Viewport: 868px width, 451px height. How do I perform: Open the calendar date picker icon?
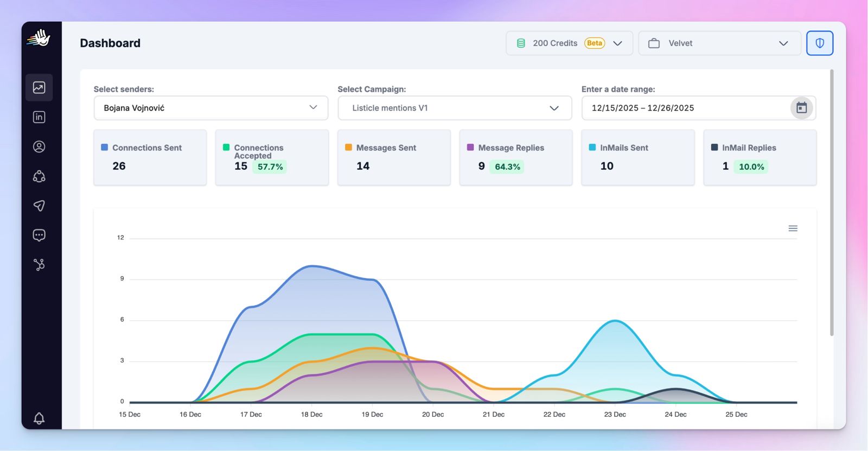coord(801,108)
